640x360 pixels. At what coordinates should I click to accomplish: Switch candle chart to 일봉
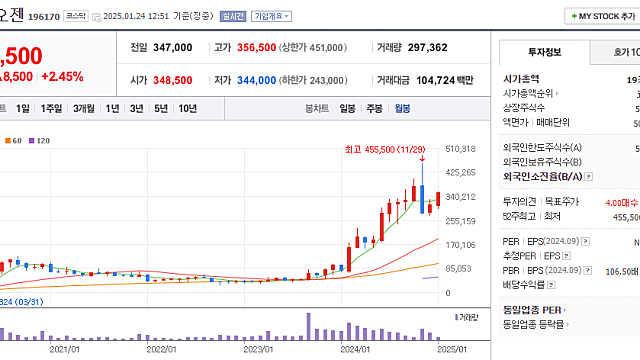tap(347, 109)
